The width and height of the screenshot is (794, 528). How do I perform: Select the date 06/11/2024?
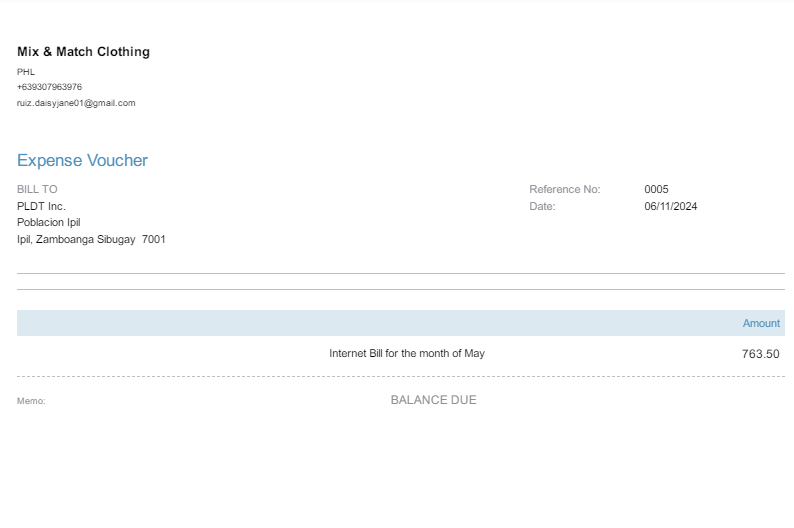point(670,207)
